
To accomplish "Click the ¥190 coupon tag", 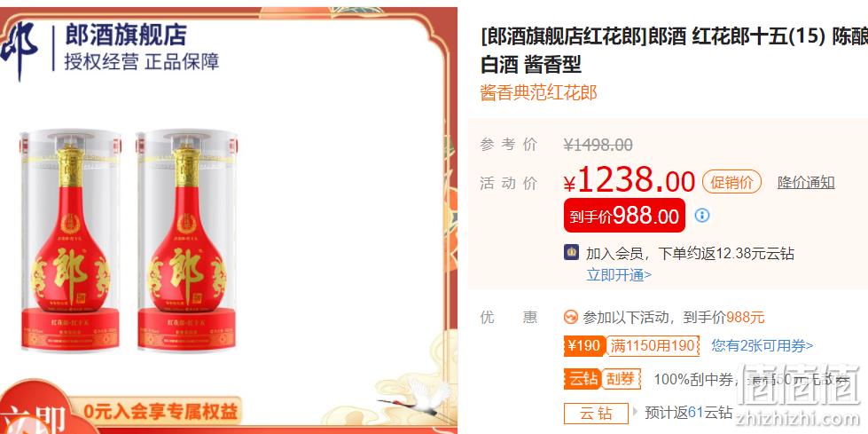I will [x=584, y=346].
